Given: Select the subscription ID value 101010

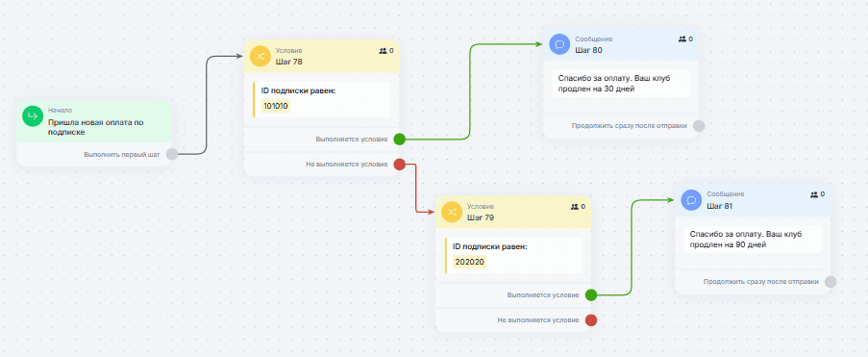Looking at the screenshot, I should [x=276, y=107].
